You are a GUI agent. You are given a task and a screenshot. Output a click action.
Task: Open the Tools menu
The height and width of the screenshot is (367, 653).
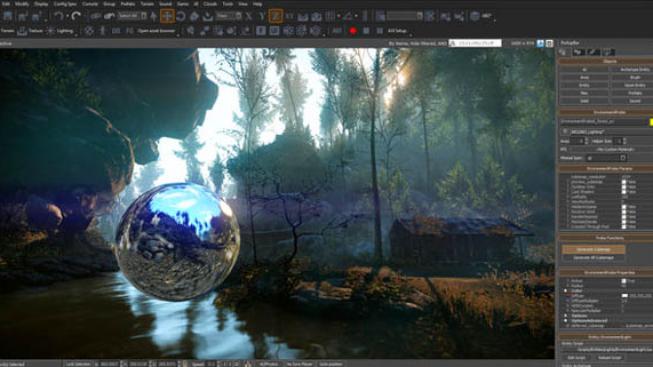point(227,4)
